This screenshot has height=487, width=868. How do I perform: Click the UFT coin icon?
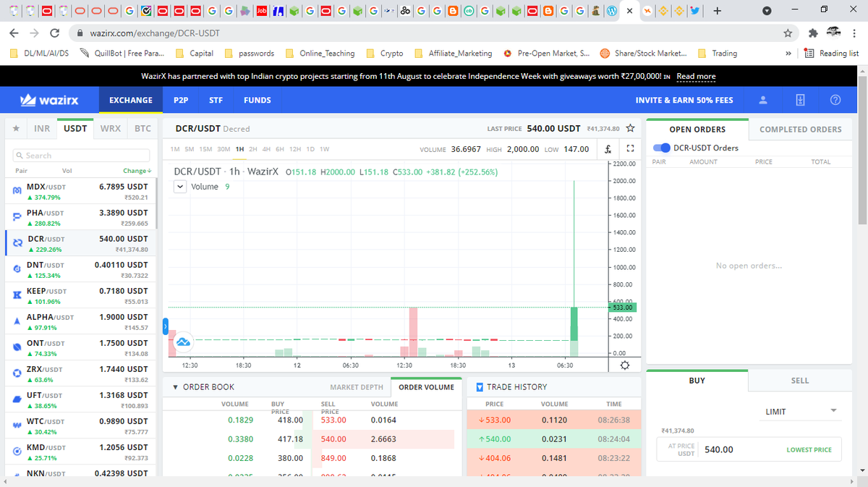(17, 400)
